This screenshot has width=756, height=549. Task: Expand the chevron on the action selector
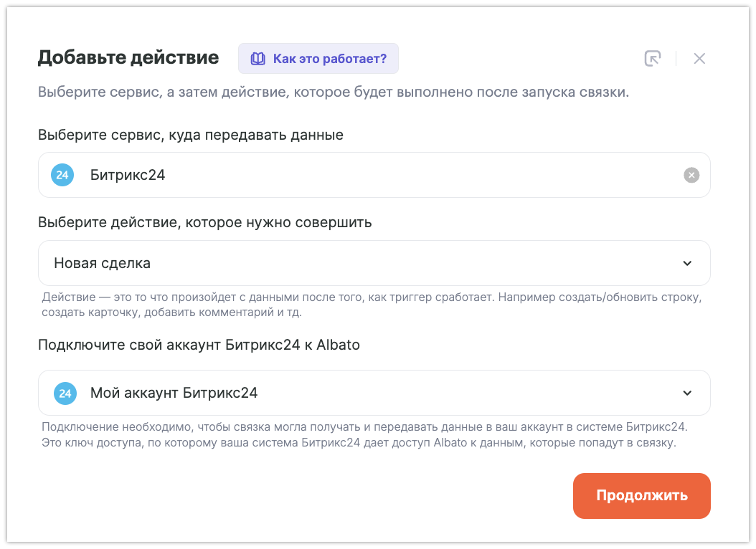687,263
